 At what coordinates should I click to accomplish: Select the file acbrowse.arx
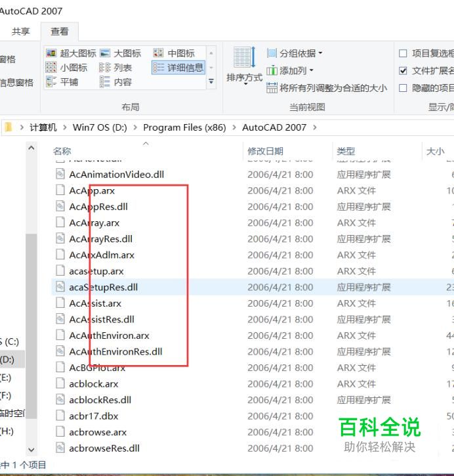tap(98, 432)
